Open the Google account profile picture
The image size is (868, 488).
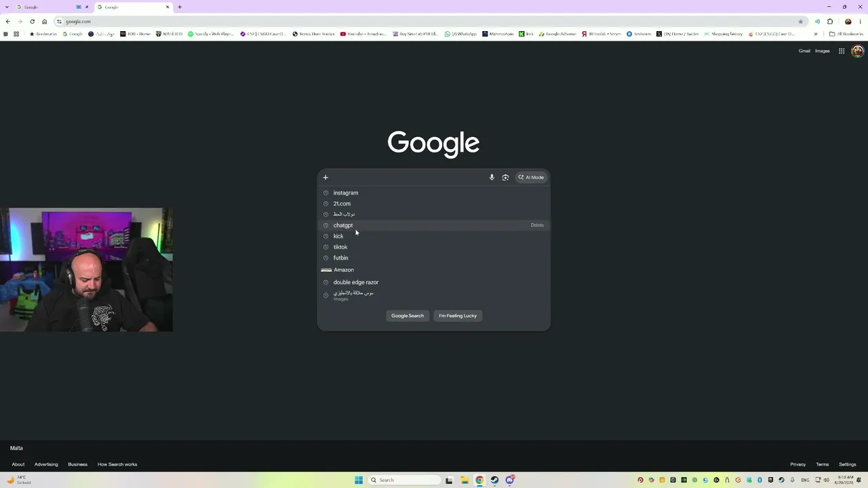point(857,51)
